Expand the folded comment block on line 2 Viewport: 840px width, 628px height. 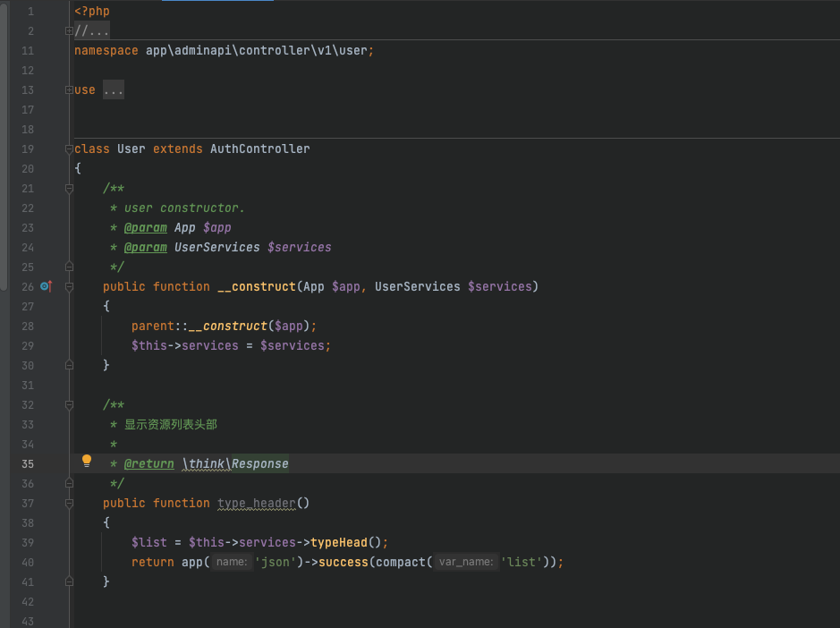click(x=69, y=31)
